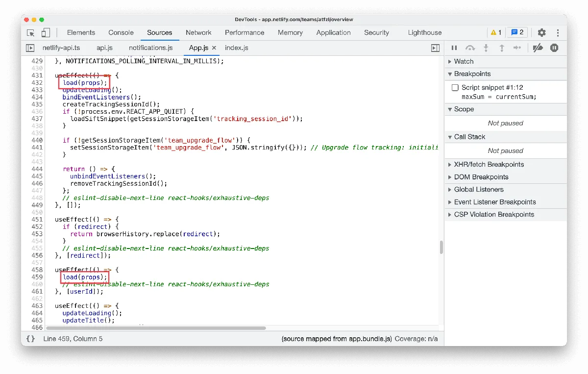Image resolution: width=588 pixels, height=374 pixels.
Task: Show the file navigator sidebar icon
Action: click(30, 48)
